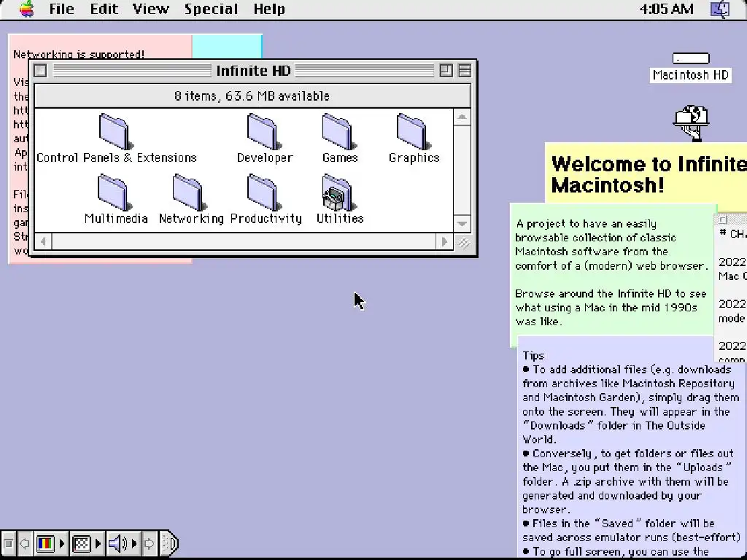Select the Networking folder icon
This screenshot has width=747, height=560.
(x=189, y=192)
